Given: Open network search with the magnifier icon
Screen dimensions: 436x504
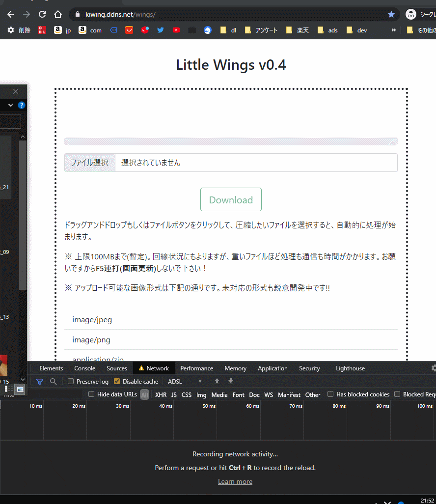Looking at the screenshot, I should (53, 381).
